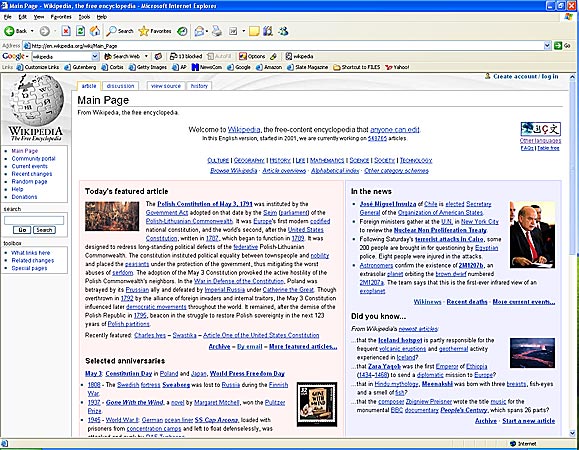579x450 pixels.
Task: Expand the Google toolbar search box dropdown
Action: pos(95,56)
